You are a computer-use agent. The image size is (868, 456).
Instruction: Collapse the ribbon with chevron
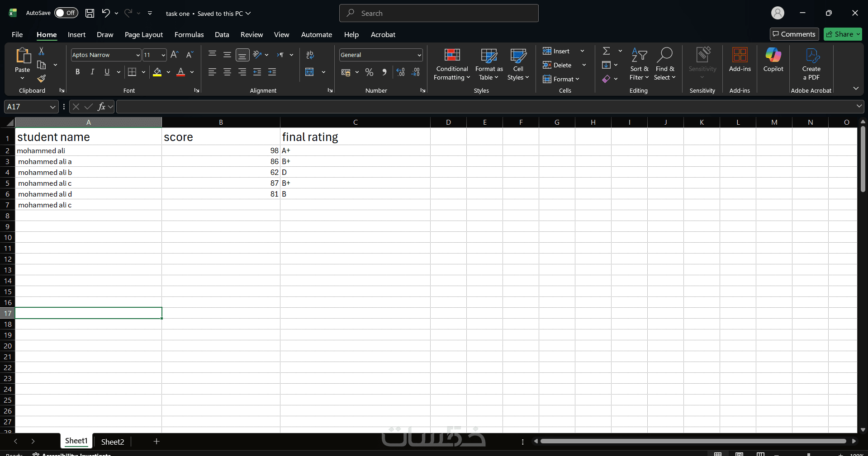[856, 88]
